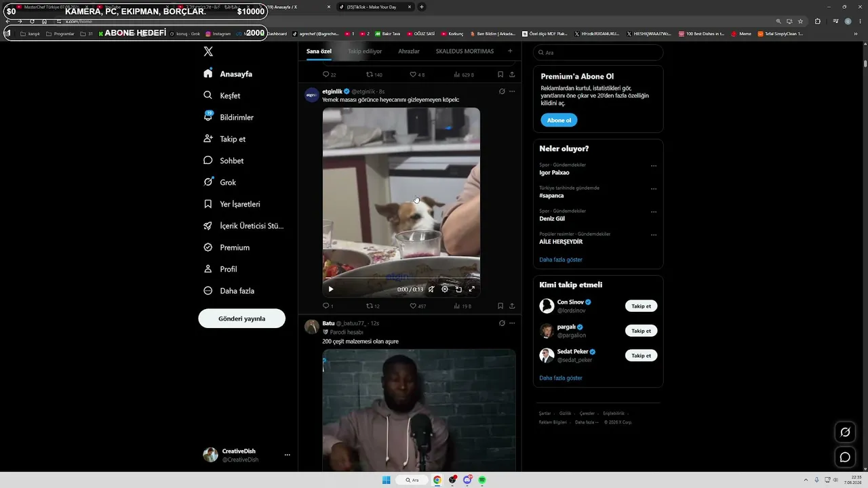Open Profil page
This screenshot has height=488, width=868.
[x=220, y=269]
